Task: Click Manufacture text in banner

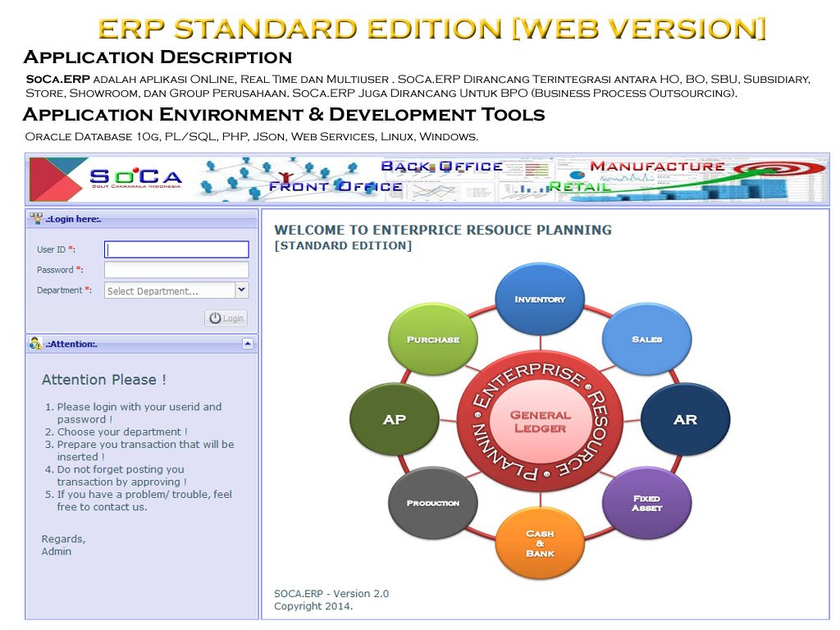Action: point(657,167)
